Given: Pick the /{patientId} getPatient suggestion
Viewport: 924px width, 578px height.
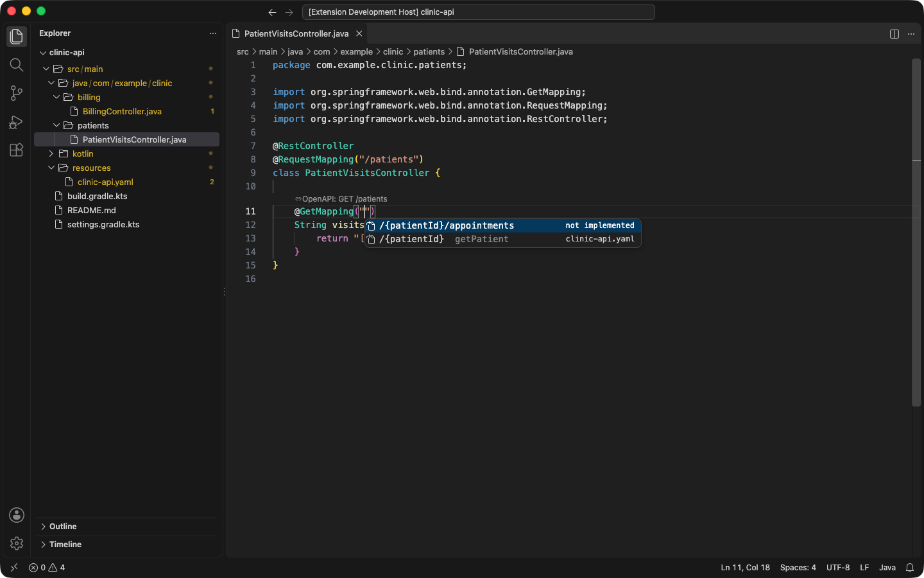Looking at the screenshot, I should pyautogui.click(x=503, y=239).
